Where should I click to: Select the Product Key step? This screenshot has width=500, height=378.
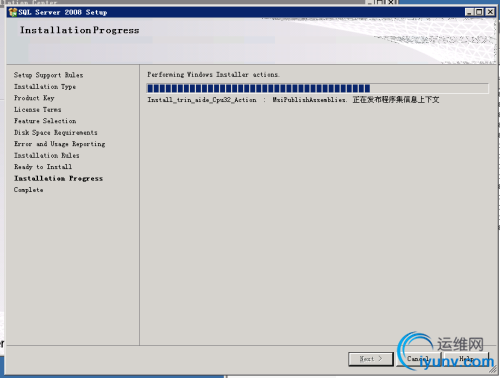click(34, 98)
